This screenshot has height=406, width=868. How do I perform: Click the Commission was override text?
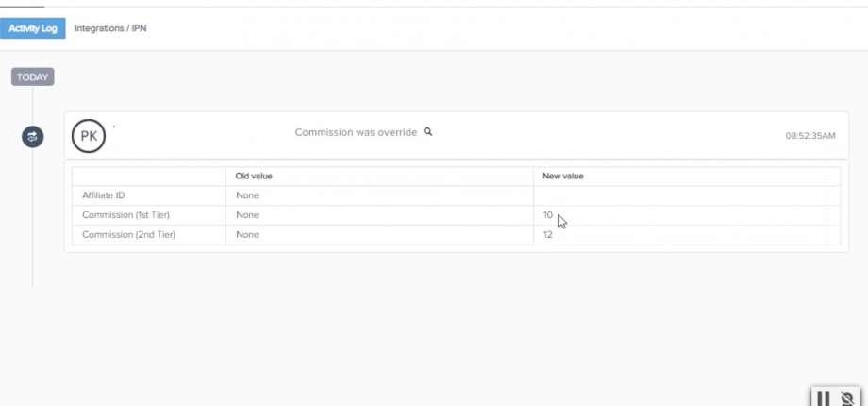tap(356, 132)
